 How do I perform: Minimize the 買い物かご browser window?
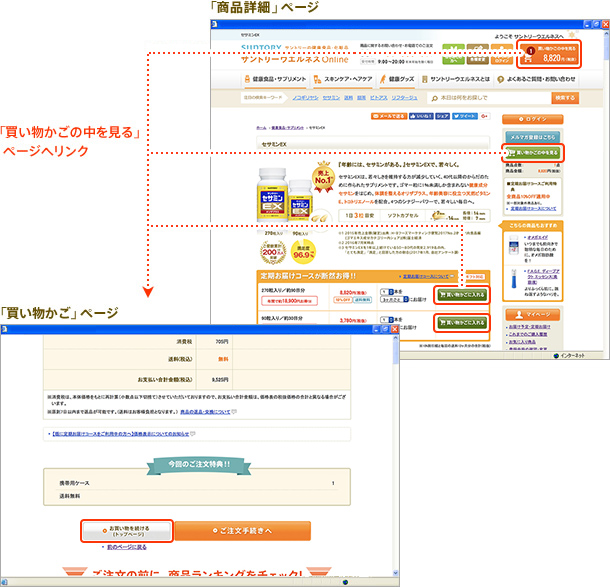click(376, 329)
